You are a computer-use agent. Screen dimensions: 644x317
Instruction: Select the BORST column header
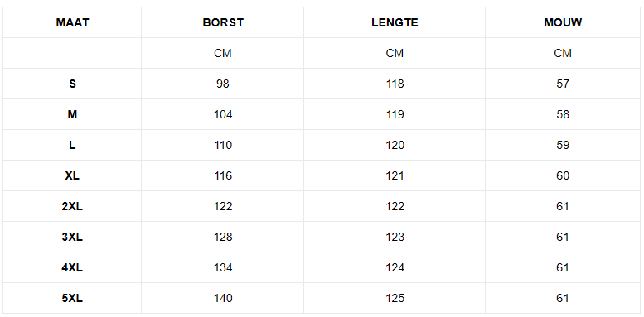223,22
